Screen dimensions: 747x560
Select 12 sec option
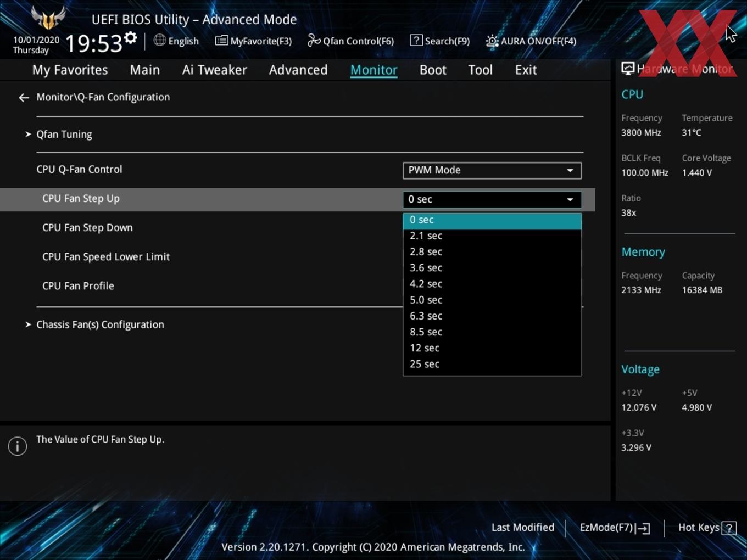click(x=492, y=348)
